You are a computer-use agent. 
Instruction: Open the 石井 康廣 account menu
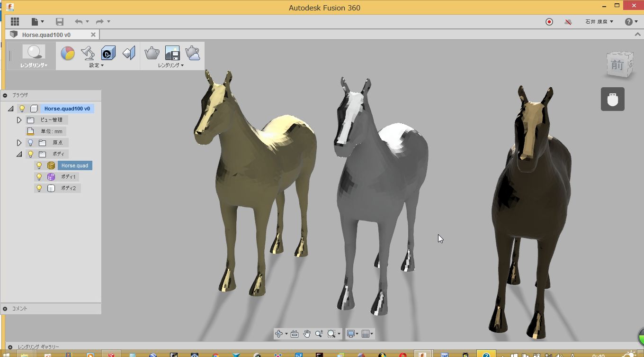(599, 22)
